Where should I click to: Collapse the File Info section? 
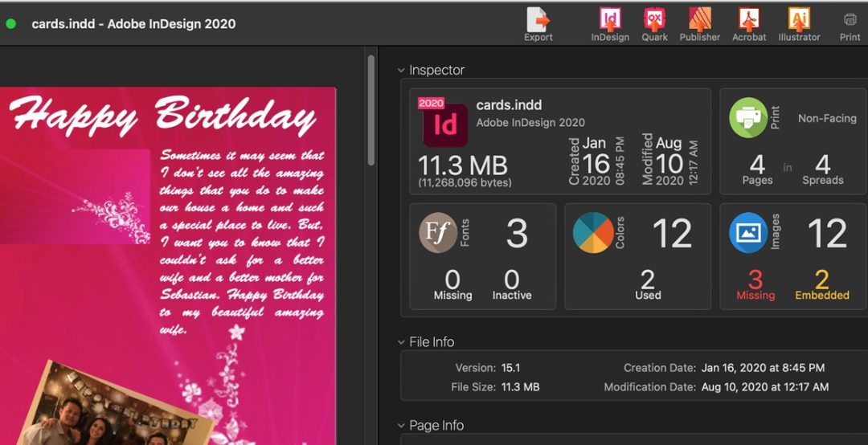pos(401,342)
